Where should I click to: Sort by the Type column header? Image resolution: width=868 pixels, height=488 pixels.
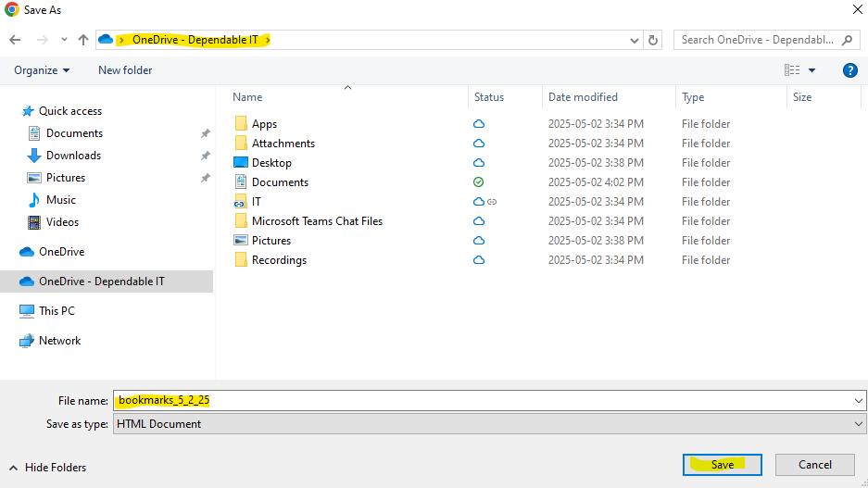[x=693, y=97]
